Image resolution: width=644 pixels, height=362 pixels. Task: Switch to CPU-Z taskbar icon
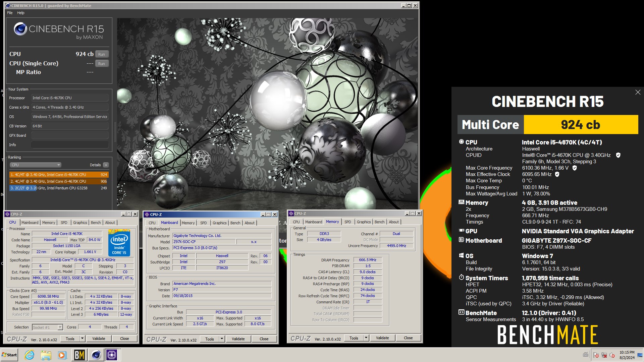click(112, 355)
